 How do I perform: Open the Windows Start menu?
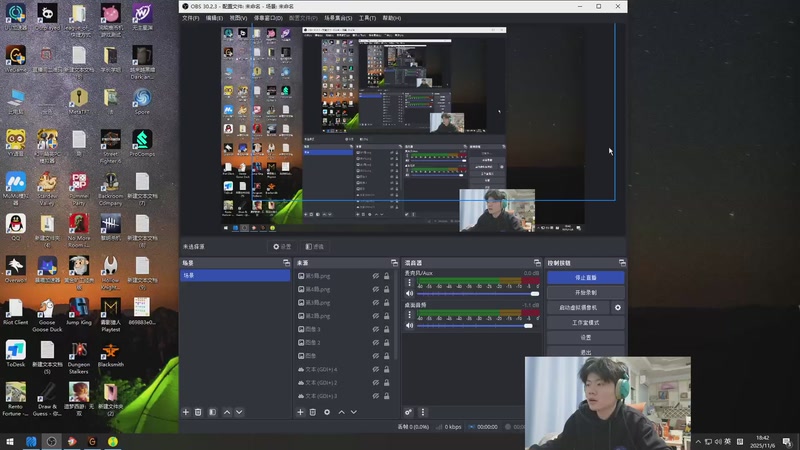tap(10, 442)
